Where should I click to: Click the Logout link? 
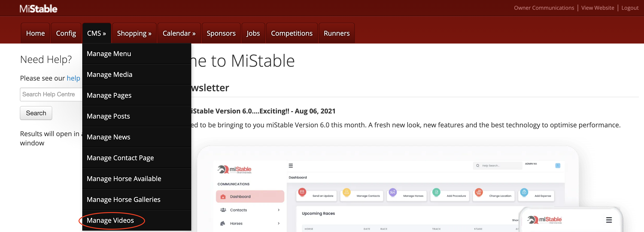629,8
